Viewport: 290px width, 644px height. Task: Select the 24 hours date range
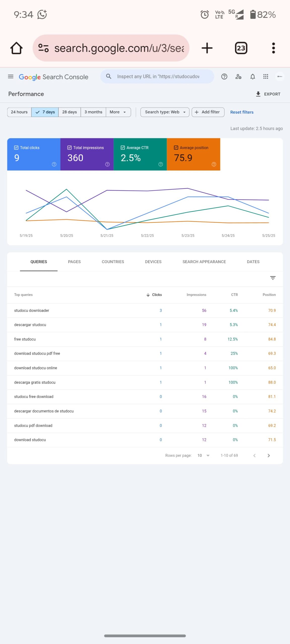19,112
